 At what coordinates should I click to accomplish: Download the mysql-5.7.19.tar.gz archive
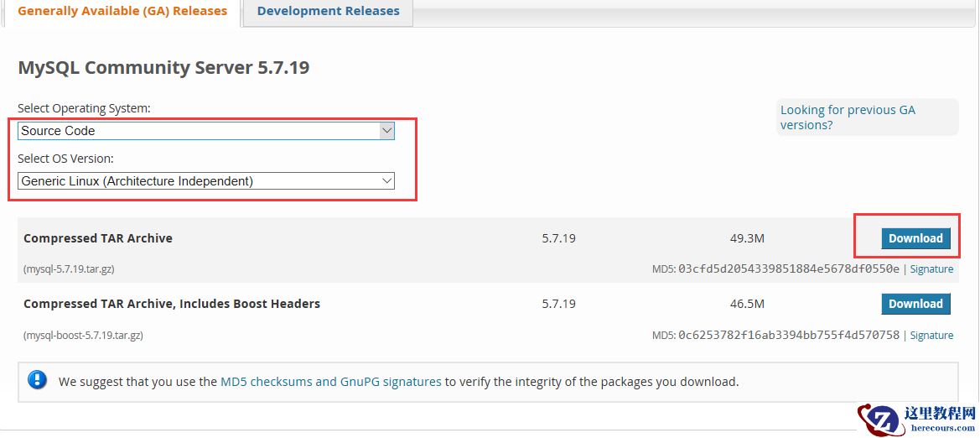point(915,238)
